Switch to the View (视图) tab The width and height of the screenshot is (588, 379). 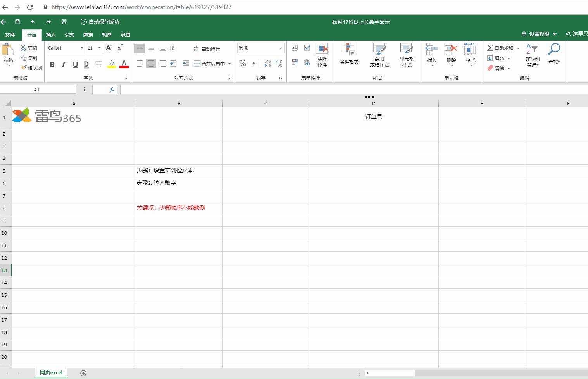coord(107,35)
